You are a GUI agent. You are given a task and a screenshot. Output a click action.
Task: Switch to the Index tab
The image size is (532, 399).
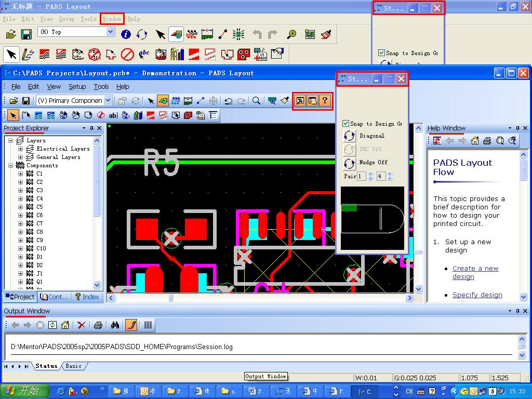tap(87, 297)
